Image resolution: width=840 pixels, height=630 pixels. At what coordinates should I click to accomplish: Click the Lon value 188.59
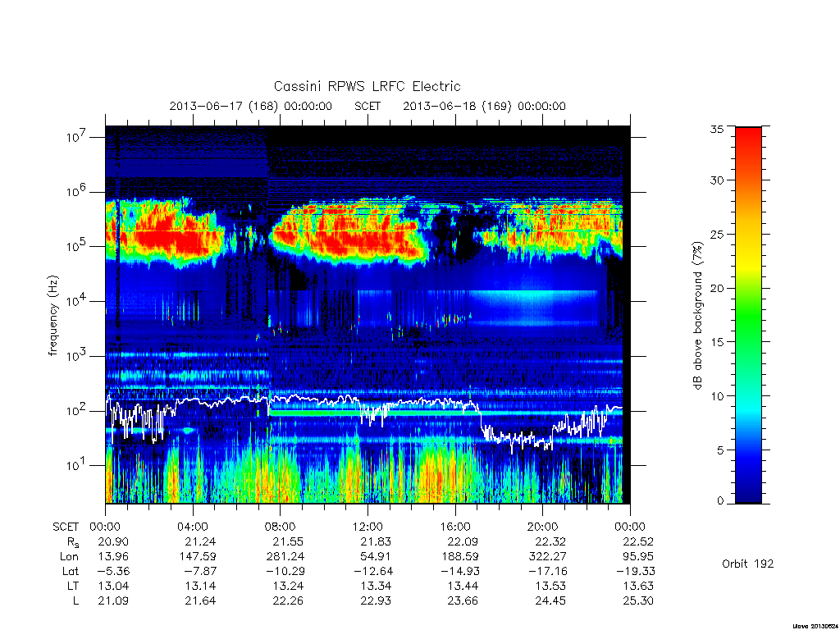point(459,557)
